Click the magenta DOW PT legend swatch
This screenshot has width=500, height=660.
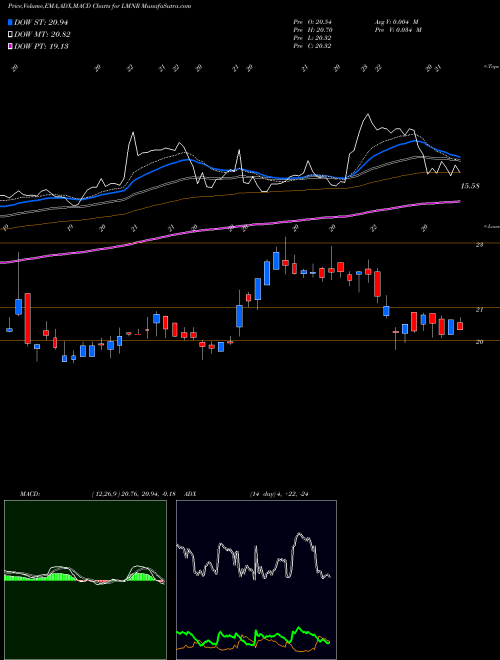[x=11, y=46]
